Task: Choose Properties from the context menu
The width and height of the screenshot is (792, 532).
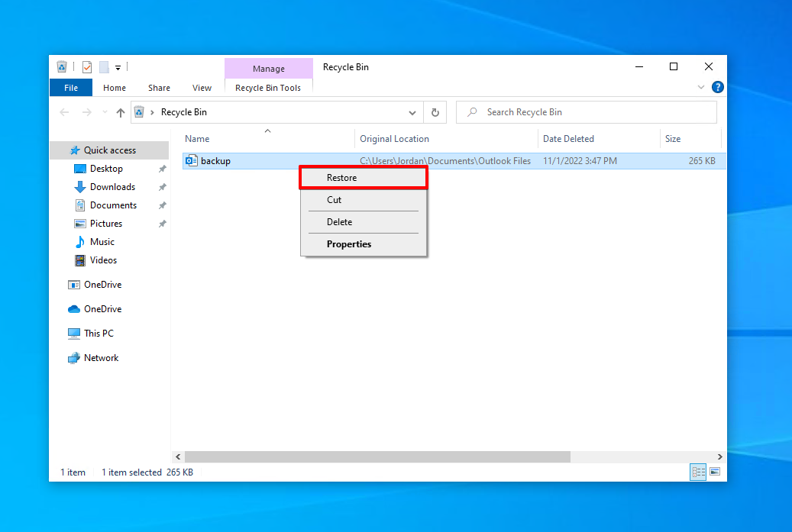Action: click(364, 244)
